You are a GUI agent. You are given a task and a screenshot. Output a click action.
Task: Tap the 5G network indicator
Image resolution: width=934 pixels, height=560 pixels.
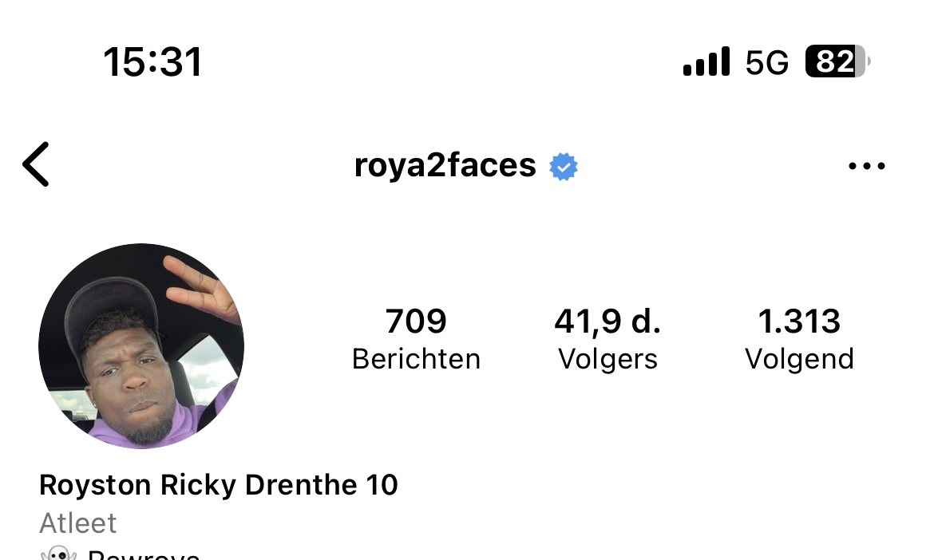click(x=766, y=62)
